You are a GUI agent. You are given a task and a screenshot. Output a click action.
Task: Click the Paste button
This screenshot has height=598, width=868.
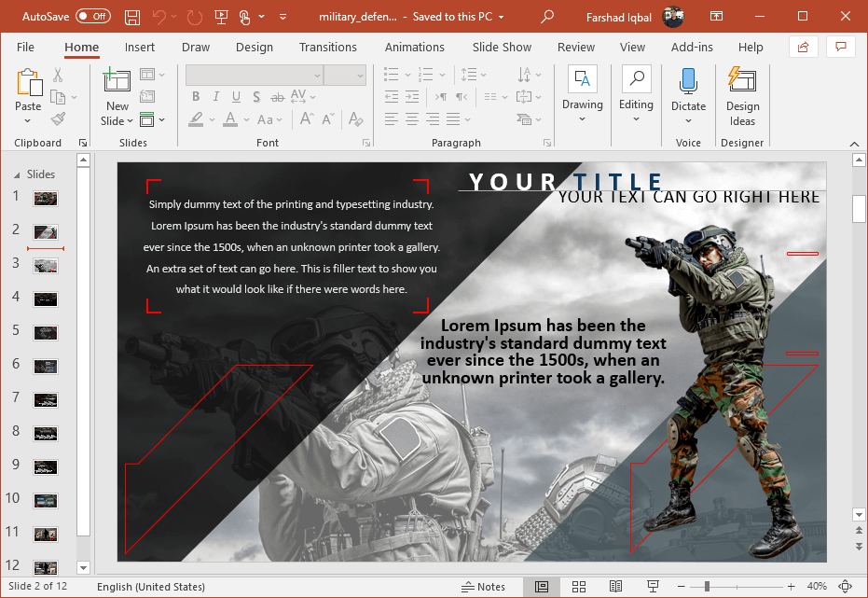tap(28, 82)
